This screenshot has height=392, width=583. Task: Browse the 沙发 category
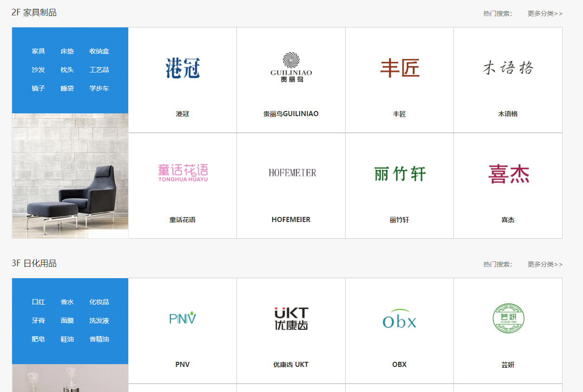tap(39, 70)
